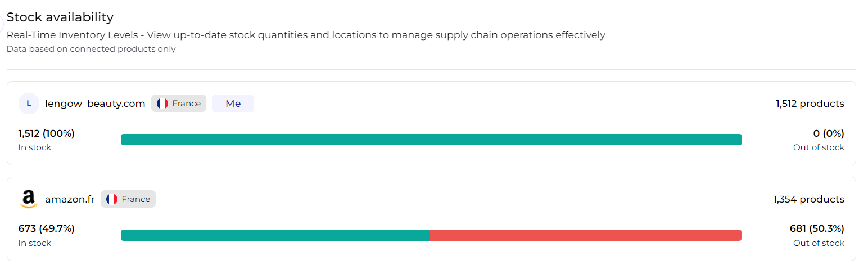The width and height of the screenshot is (868, 269).
Task: Click the lengow_beauty.com 'L' avatar icon
Action: (x=29, y=104)
